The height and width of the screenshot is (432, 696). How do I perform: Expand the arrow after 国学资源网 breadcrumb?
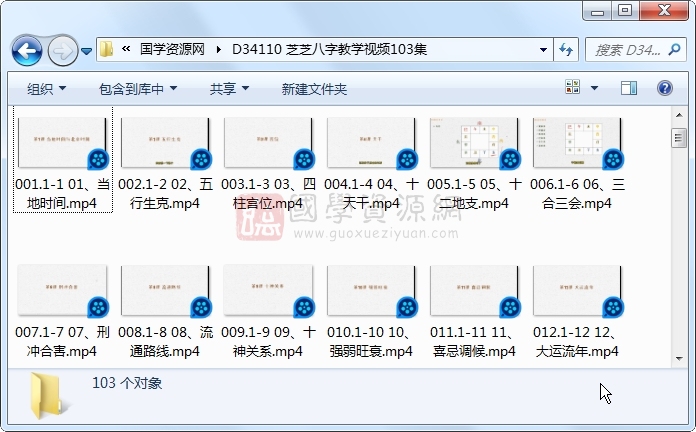coord(218,49)
